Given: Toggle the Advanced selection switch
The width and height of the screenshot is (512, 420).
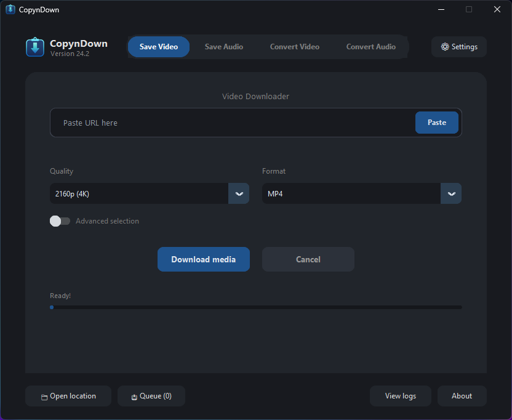Looking at the screenshot, I should [60, 221].
